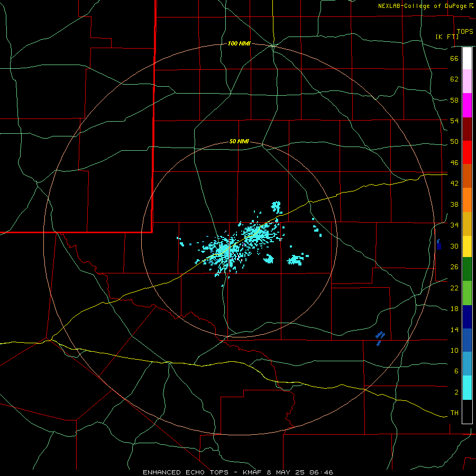Click the "06:46" timestamp at the bottom

(x=322, y=472)
